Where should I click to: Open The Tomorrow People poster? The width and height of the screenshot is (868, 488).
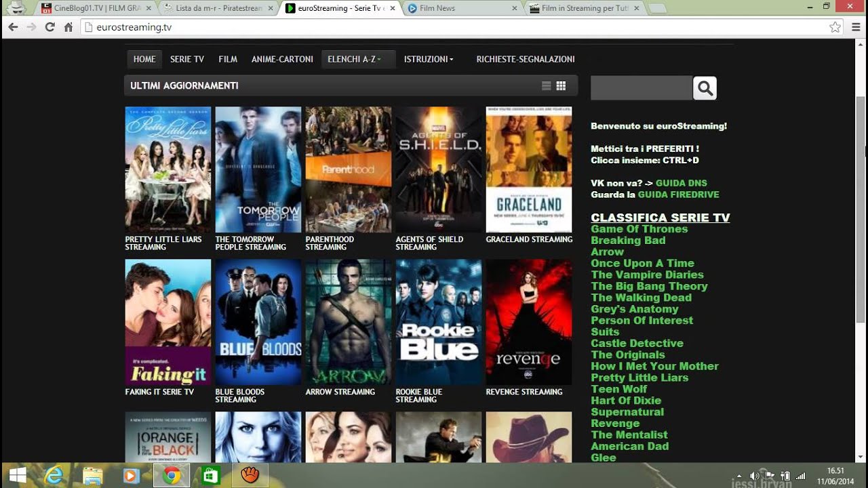(x=258, y=169)
